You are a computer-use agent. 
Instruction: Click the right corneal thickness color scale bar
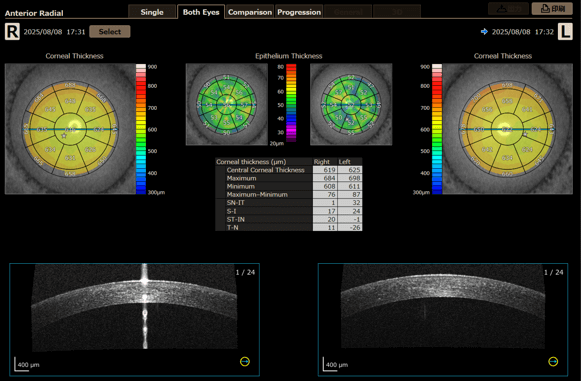[141, 129]
